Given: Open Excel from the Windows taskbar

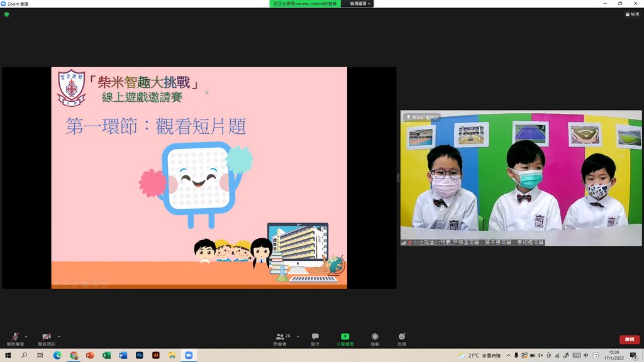Looking at the screenshot, I should (106, 355).
